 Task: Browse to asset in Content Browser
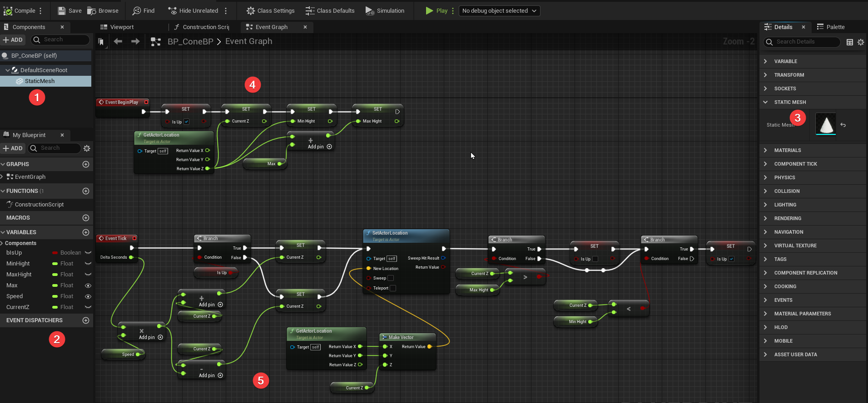point(103,10)
